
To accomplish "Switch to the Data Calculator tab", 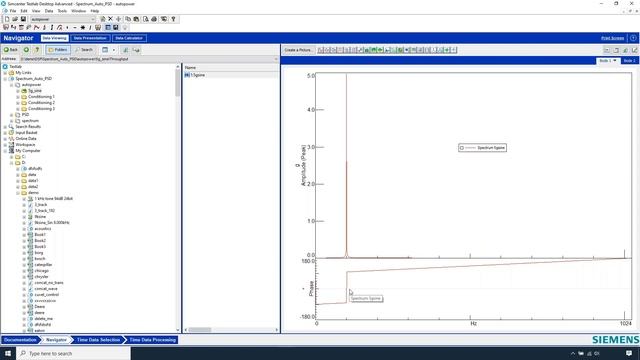I will [x=129, y=38].
